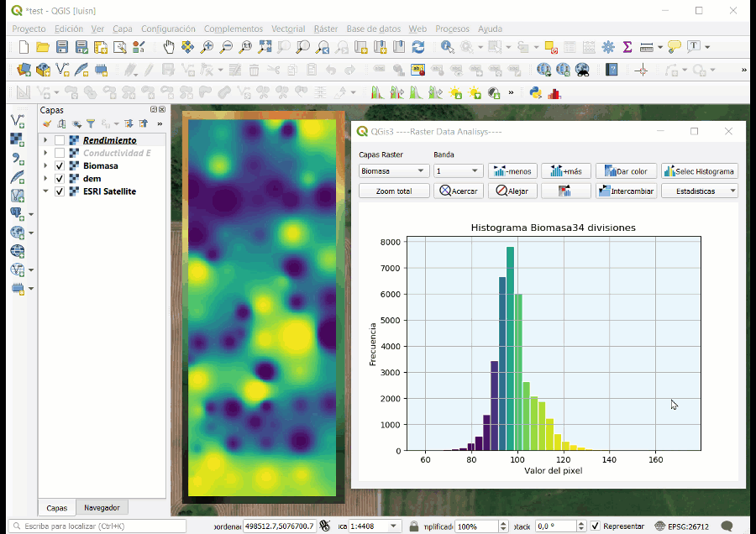The width and height of the screenshot is (756, 534).
Task: Open the Capa menu
Action: coord(123,29)
